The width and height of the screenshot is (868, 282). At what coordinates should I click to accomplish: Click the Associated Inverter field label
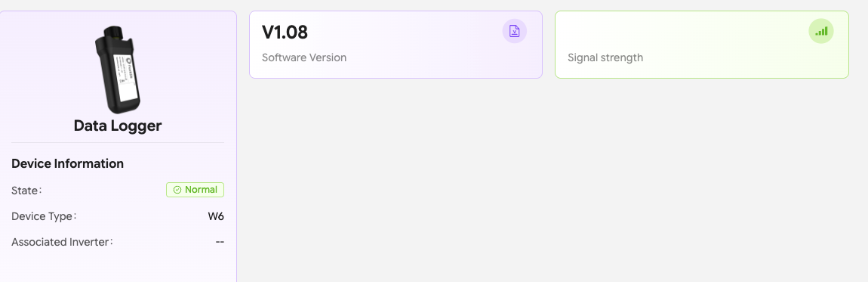coord(62,242)
